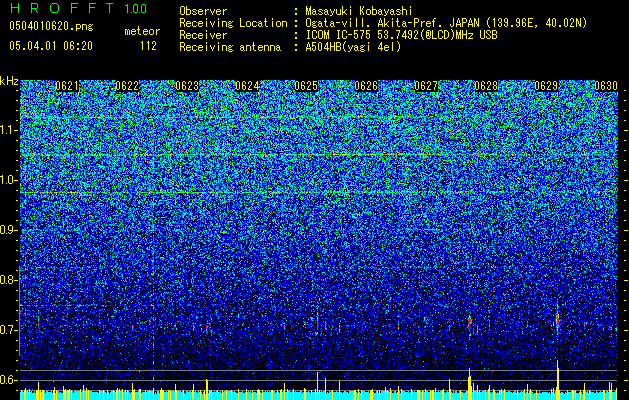
Task: Click the strong red meteor echo near 0629
Action: 558,320
